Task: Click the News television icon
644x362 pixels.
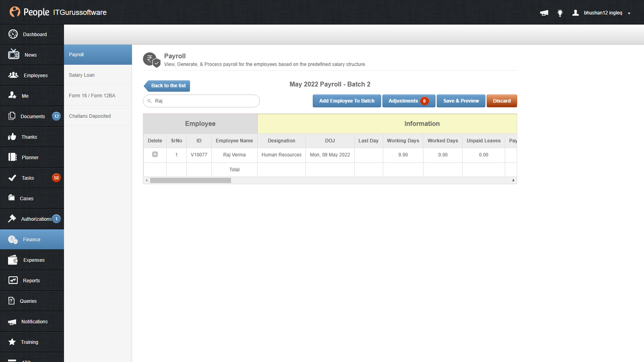Action: [x=14, y=54]
